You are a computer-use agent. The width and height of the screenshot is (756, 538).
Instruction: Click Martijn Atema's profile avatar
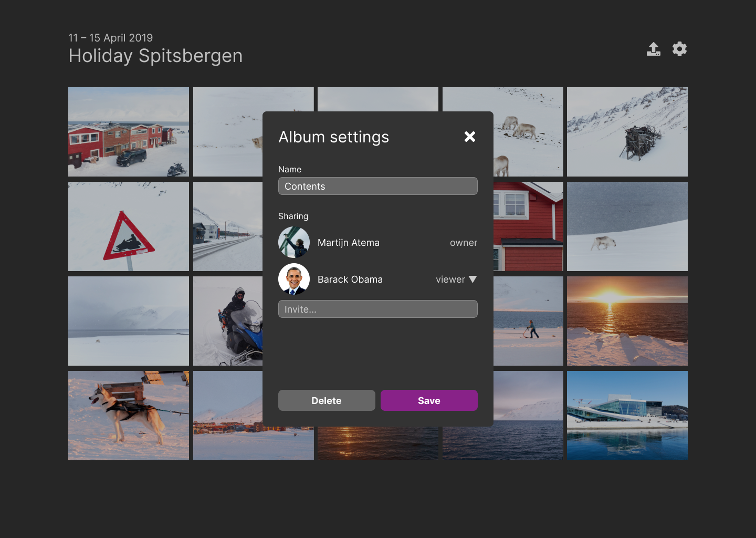point(294,242)
